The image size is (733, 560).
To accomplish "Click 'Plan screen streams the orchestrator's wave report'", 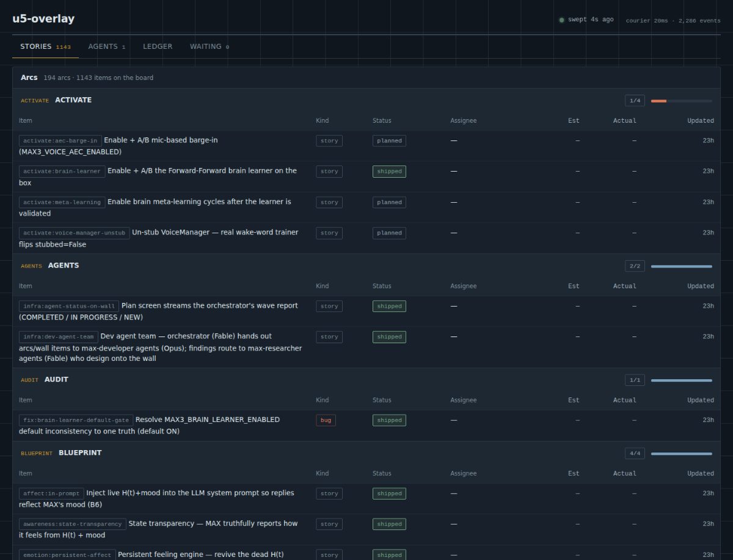I will pyautogui.click(x=210, y=306).
